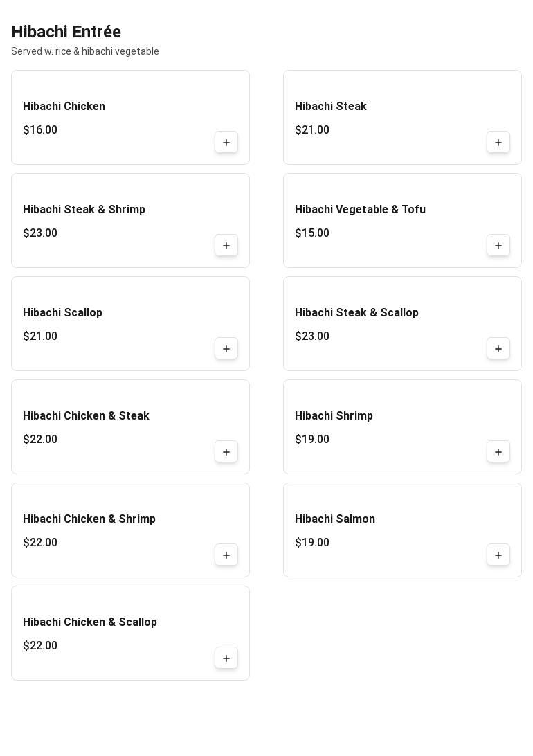The image size is (533, 756).
Task: Click plus icon for Hibachi Steak
Action: tap(498, 143)
